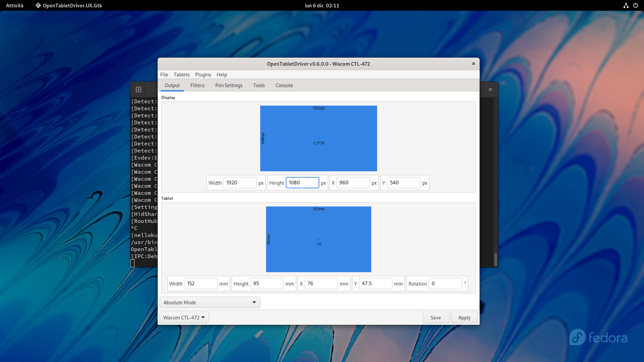
Task: Switch to the Tools tab
Action: tap(259, 85)
